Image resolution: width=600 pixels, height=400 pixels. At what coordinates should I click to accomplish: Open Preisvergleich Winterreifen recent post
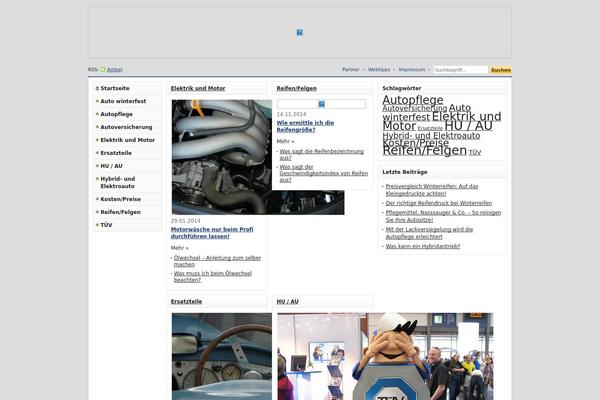coord(432,190)
